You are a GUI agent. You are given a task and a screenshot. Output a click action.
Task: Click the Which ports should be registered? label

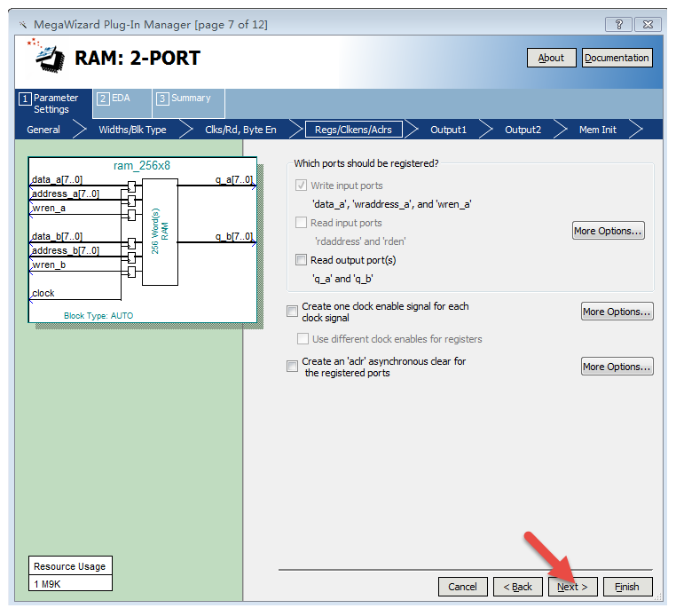pos(366,163)
